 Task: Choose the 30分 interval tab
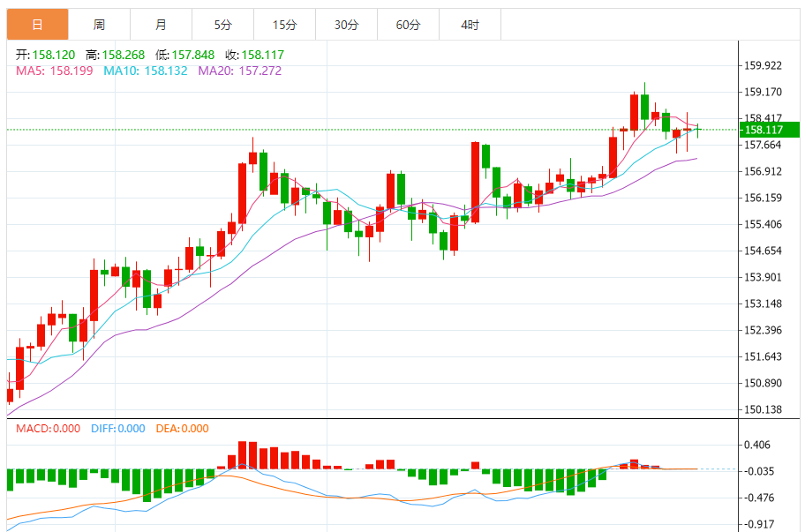(x=346, y=25)
